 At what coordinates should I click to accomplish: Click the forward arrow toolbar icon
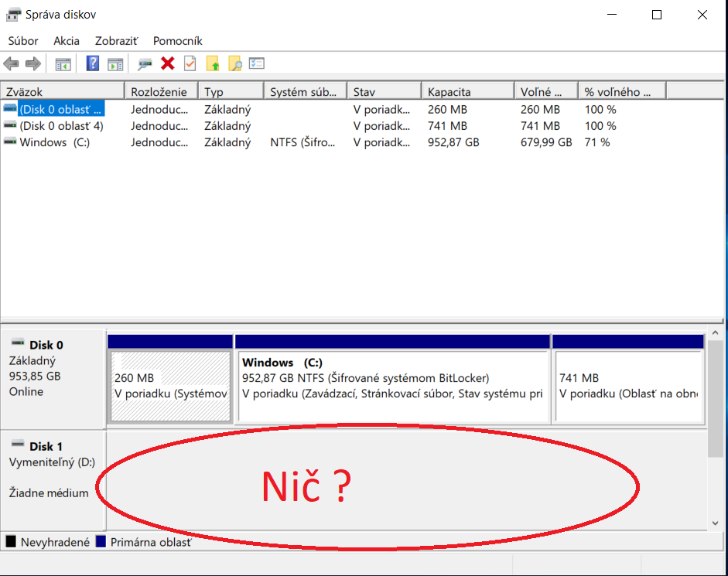point(32,64)
